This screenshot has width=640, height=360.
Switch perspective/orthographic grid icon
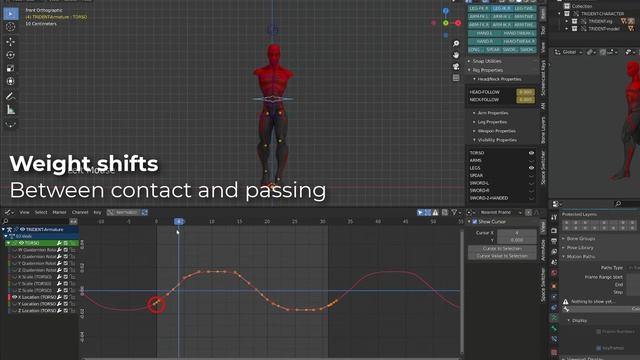click(456, 78)
